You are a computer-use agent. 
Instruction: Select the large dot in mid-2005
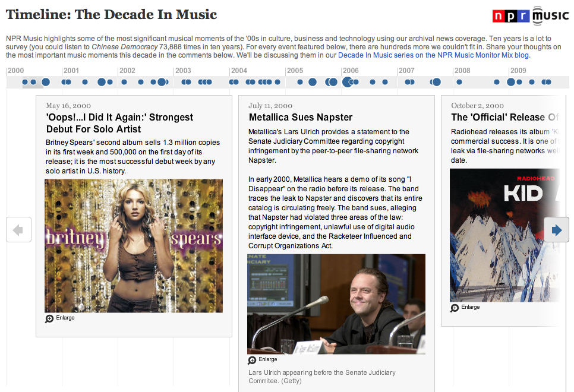click(313, 82)
